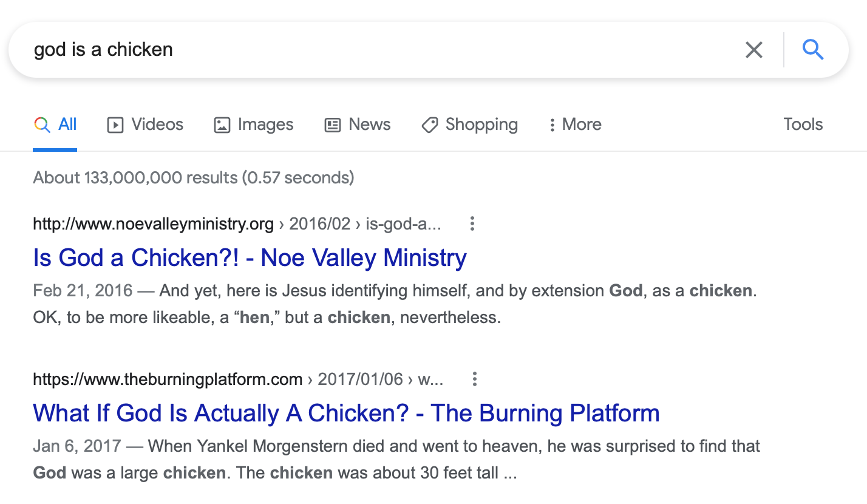
Task: Open the Shopping results tab
Action: tap(481, 124)
